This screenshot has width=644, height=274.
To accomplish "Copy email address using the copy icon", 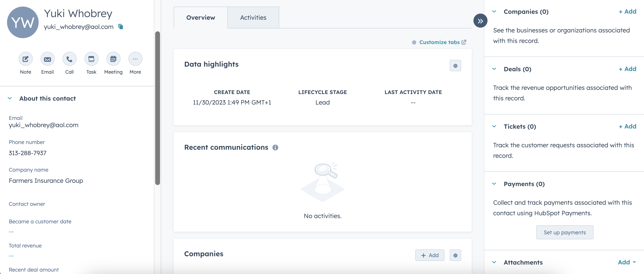I will (x=121, y=27).
